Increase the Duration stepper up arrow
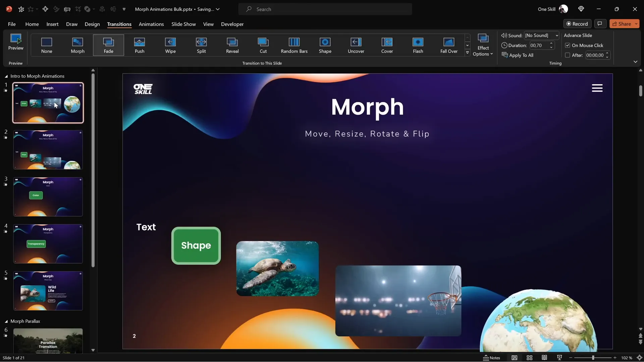The height and width of the screenshot is (362, 644). pos(551,43)
